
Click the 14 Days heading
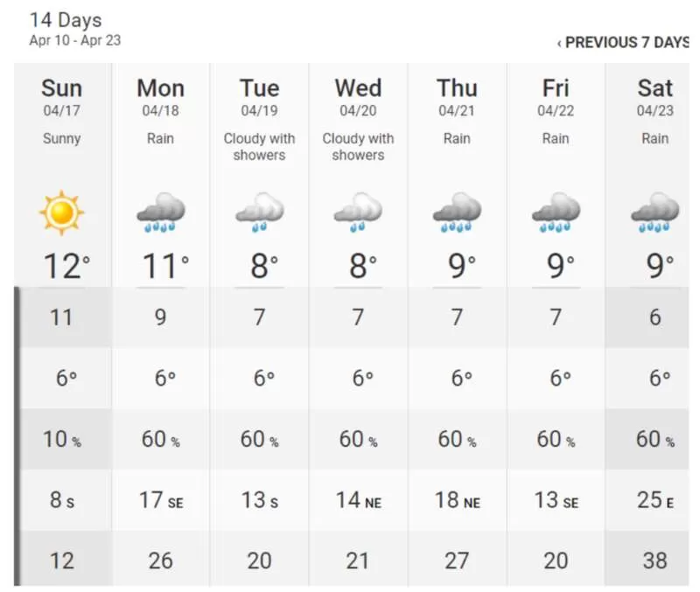point(66,20)
